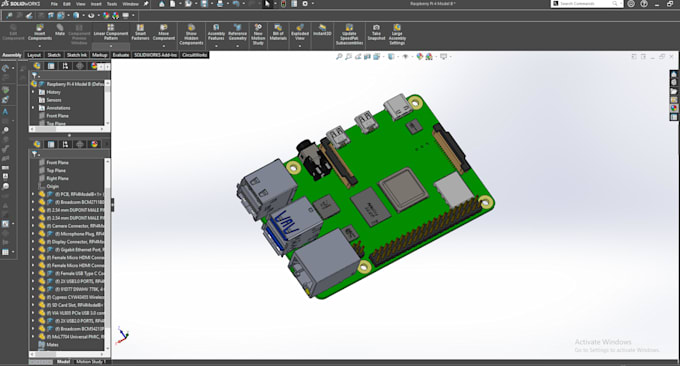
Task: Open Assembly Features dropdown arrow
Action: coord(216,46)
